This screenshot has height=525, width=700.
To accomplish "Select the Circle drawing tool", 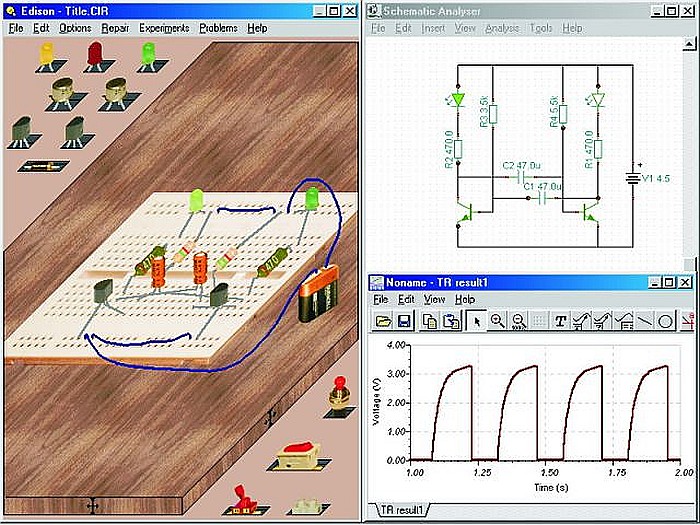I will click(666, 321).
